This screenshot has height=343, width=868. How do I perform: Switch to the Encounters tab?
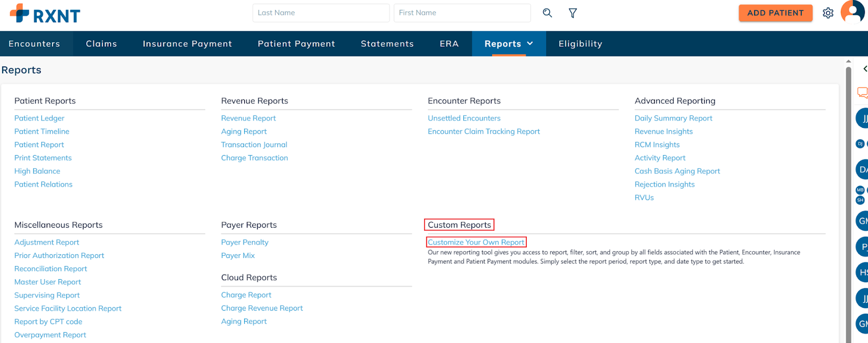[x=34, y=44]
